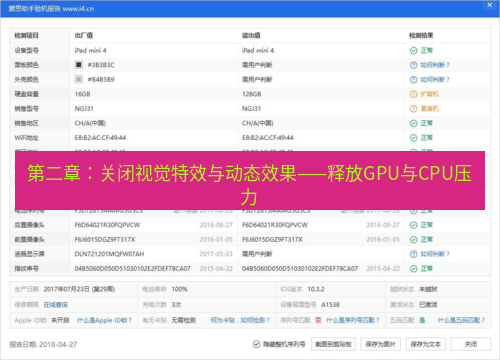Open the 什么是五码匹配? help link
500x360 pixels.
[x=461, y=320]
